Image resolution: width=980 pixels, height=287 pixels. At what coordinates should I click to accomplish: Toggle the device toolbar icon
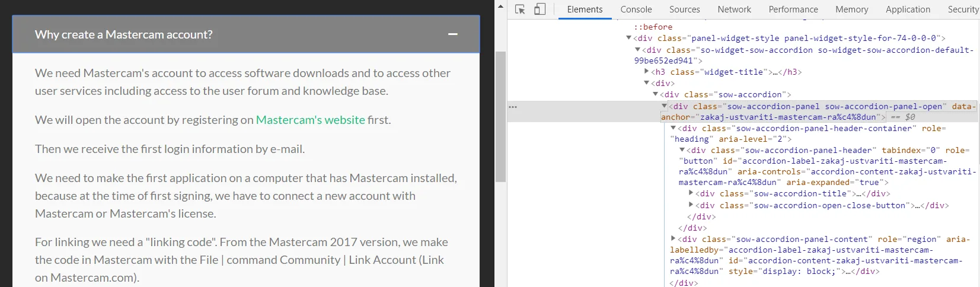click(540, 9)
